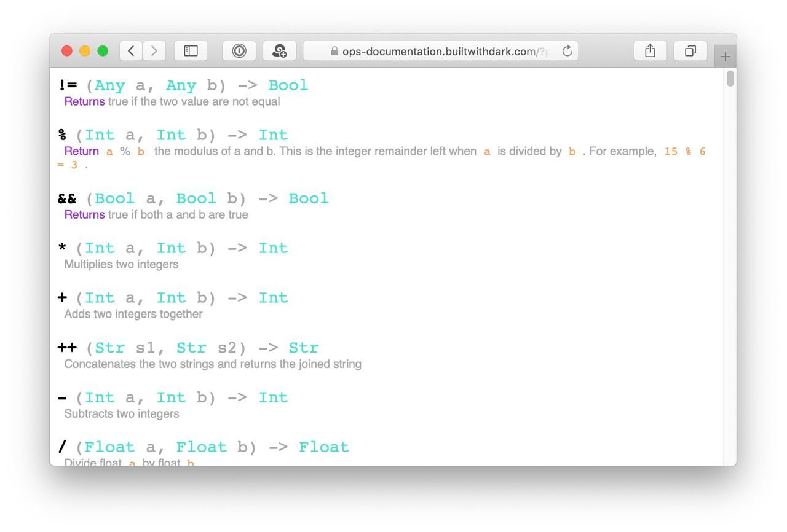This screenshot has width=787, height=532.
Task: Open the Share sheet icon
Action: [650, 51]
